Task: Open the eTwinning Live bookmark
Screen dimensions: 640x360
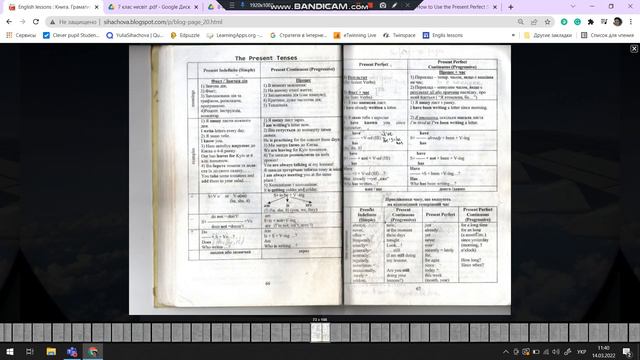Action: [x=355, y=36]
